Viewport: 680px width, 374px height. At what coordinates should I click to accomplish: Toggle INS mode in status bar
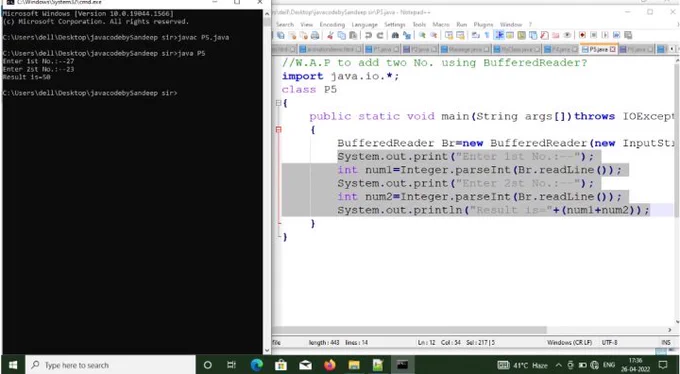click(666, 342)
